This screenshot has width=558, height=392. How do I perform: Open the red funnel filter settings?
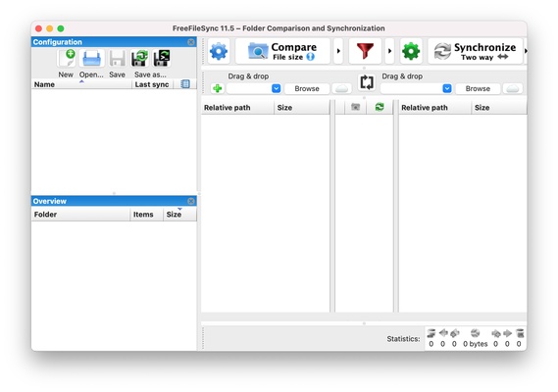365,51
